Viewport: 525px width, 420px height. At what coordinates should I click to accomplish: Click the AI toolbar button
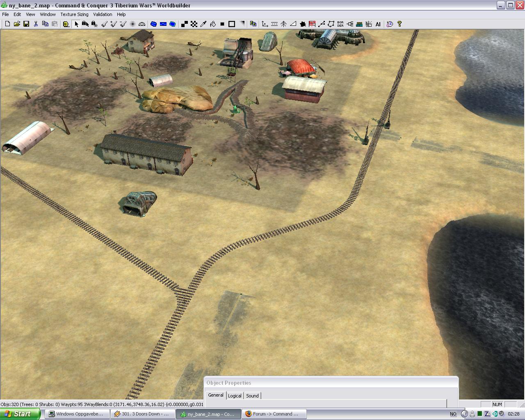click(x=378, y=24)
